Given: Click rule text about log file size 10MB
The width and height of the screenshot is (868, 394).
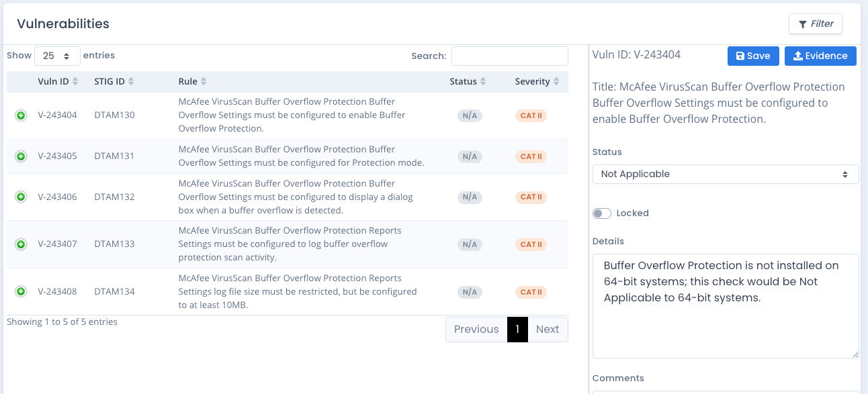Looking at the screenshot, I should 298,292.
